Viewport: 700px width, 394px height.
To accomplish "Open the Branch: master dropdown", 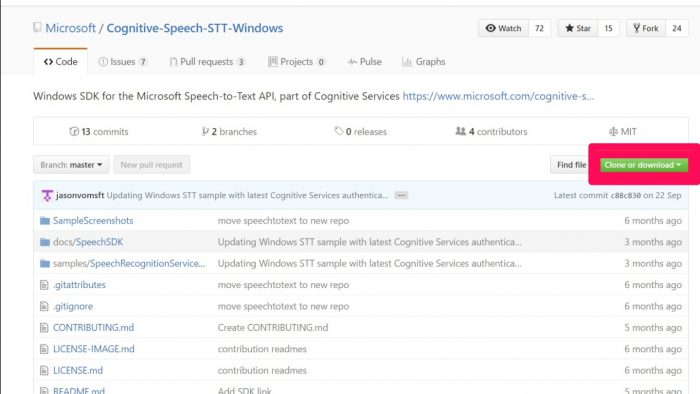I will 71,165.
